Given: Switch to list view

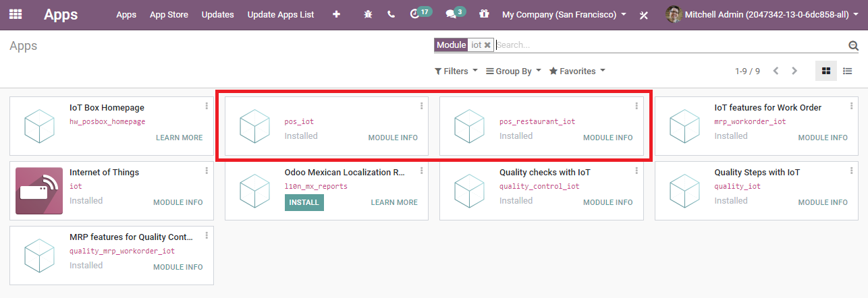Looking at the screenshot, I should [848, 71].
